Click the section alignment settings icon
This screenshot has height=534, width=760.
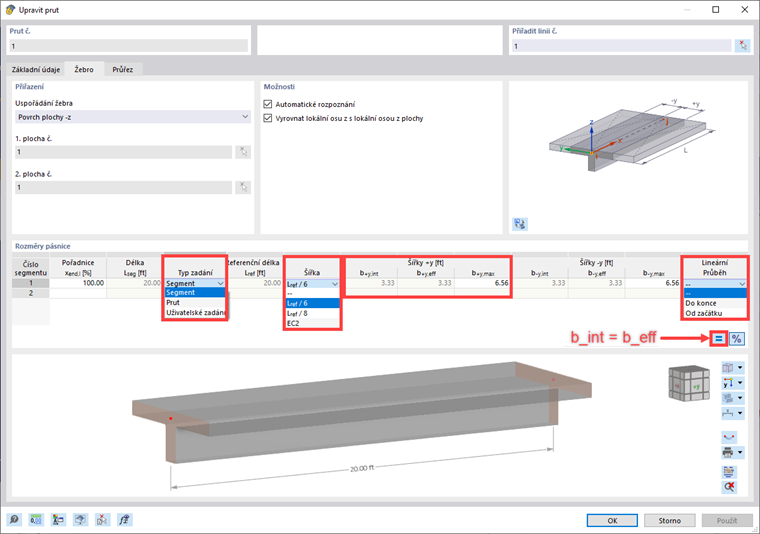tap(729, 471)
